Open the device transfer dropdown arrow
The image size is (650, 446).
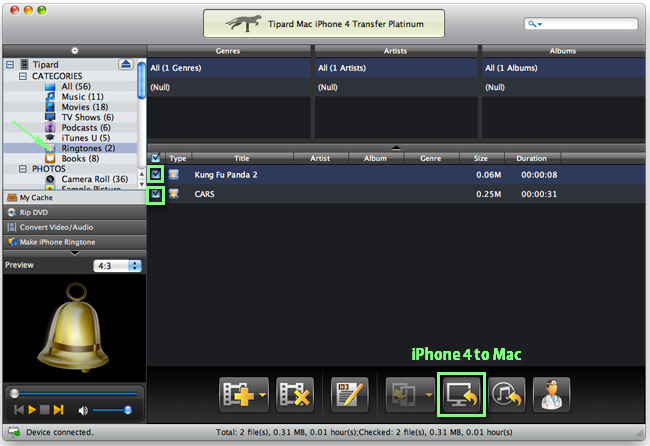click(429, 395)
